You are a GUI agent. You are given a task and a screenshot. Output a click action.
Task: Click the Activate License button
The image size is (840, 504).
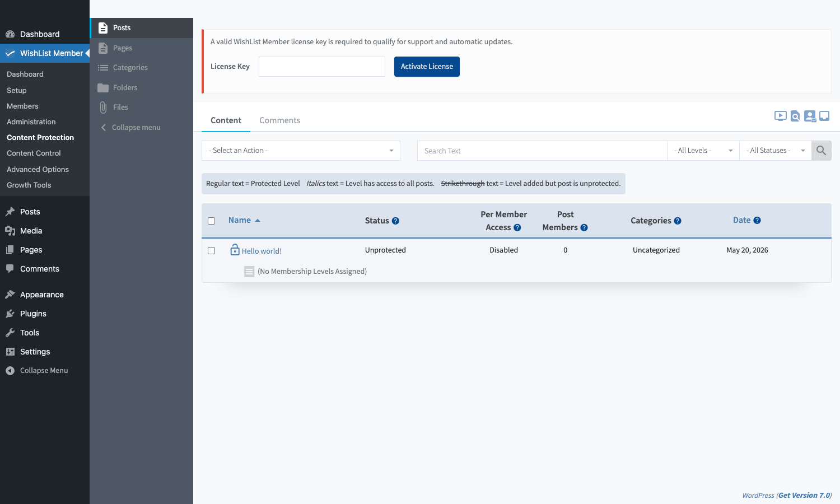[427, 67]
